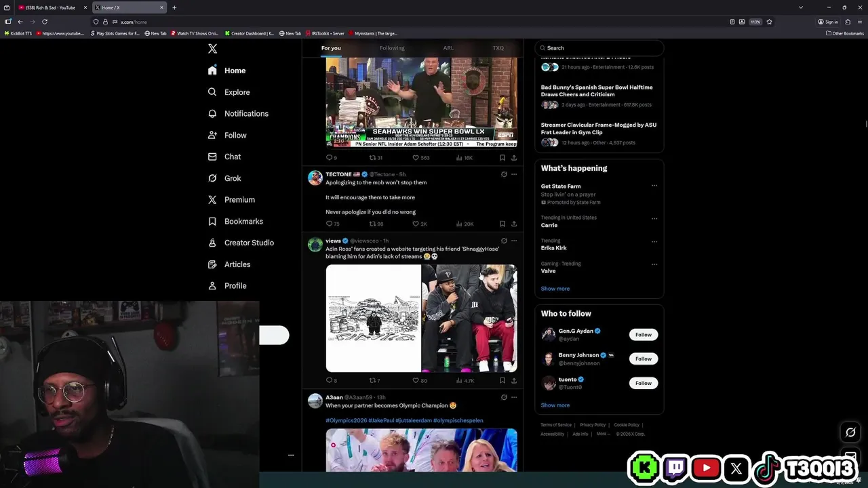Show more in Who to follow
Image resolution: width=868 pixels, height=488 pixels.
[555, 405]
